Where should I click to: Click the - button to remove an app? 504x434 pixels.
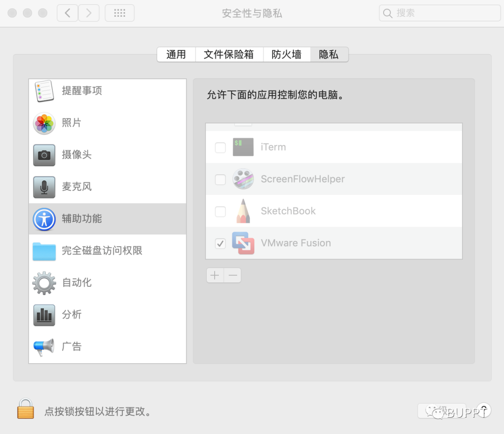(x=232, y=275)
